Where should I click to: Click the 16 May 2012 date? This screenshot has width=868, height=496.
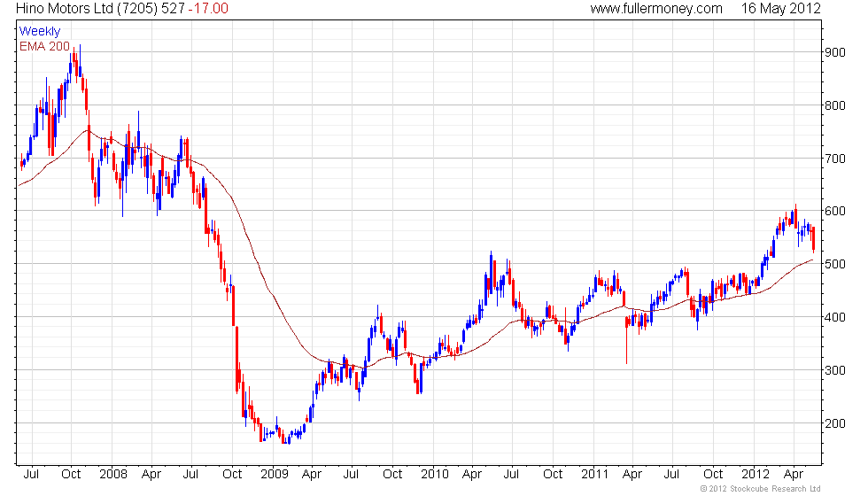780,8
